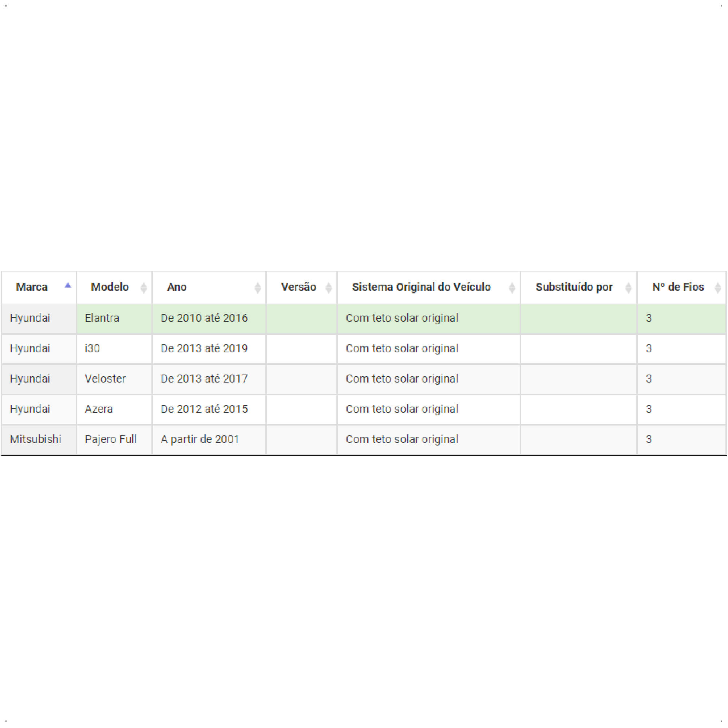Click the Mitsubishi brand cell

coord(39,439)
